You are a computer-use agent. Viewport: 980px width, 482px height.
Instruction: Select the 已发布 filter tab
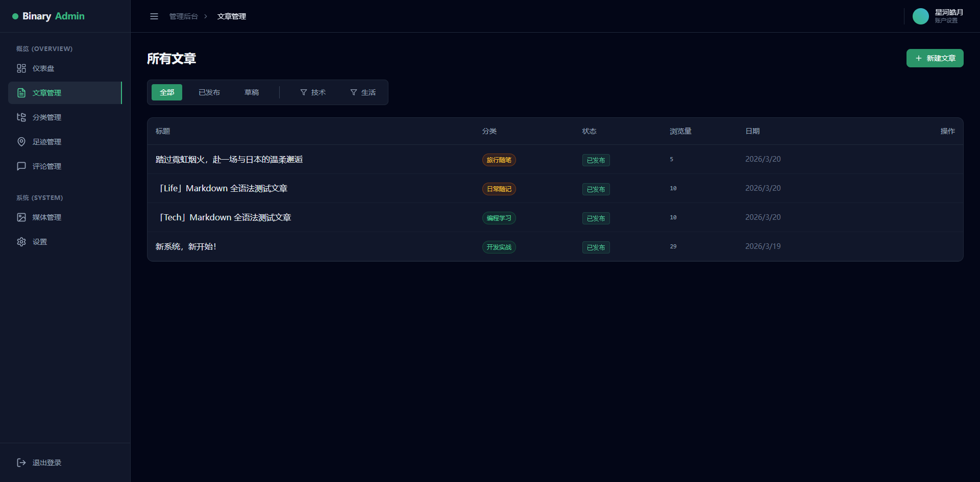point(209,92)
